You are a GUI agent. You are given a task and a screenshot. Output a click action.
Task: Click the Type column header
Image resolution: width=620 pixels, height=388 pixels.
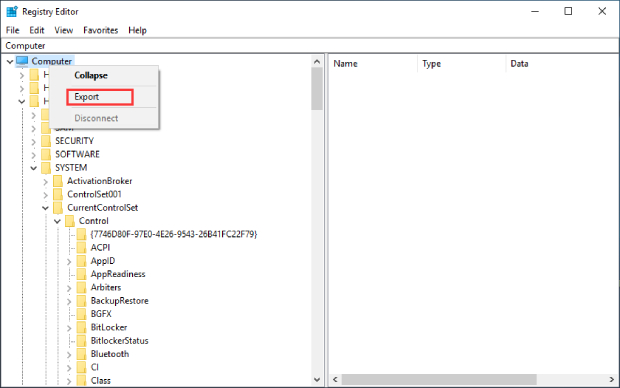point(461,64)
